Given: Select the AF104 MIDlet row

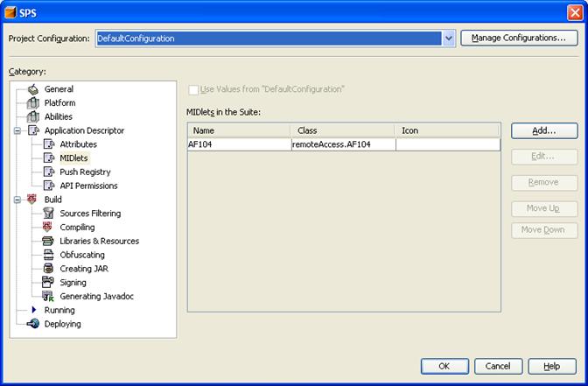Looking at the screenshot, I should coord(238,144).
